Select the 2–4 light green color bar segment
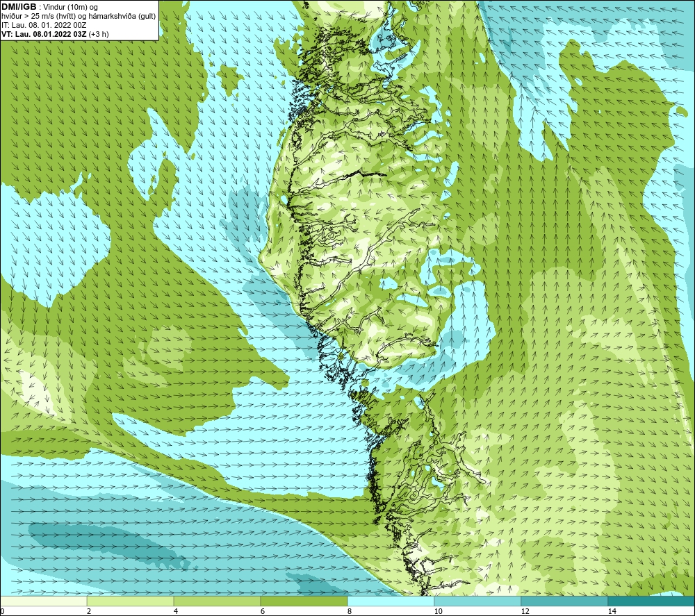Viewport: 695px width, 616px height. [x=131, y=601]
